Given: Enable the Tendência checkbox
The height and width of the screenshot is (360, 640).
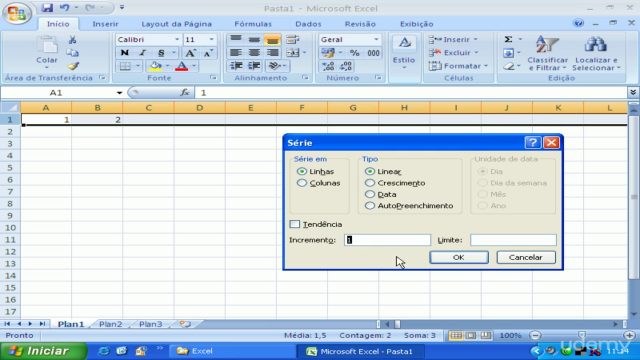Looking at the screenshot, I should (x=295, y=224).
